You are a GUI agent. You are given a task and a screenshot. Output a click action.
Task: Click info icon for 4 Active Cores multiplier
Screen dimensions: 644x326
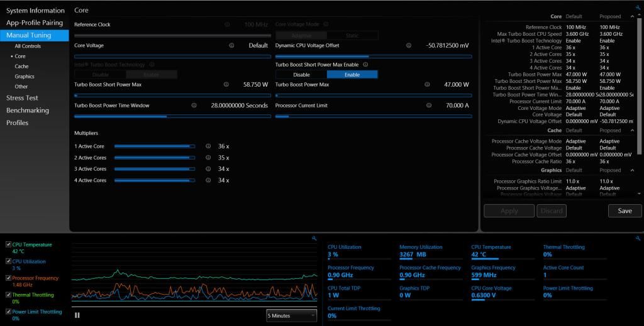pos(208,180)
